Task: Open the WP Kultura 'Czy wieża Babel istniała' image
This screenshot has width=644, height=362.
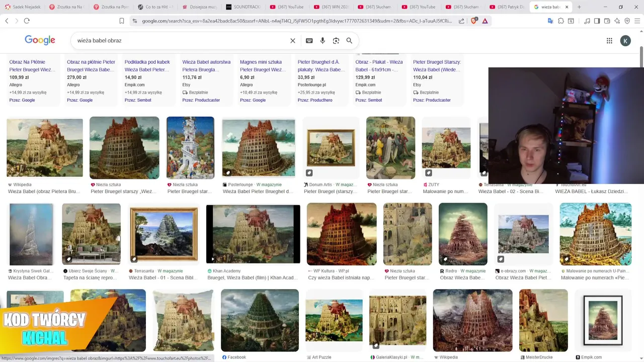Action: pos(342,234)
